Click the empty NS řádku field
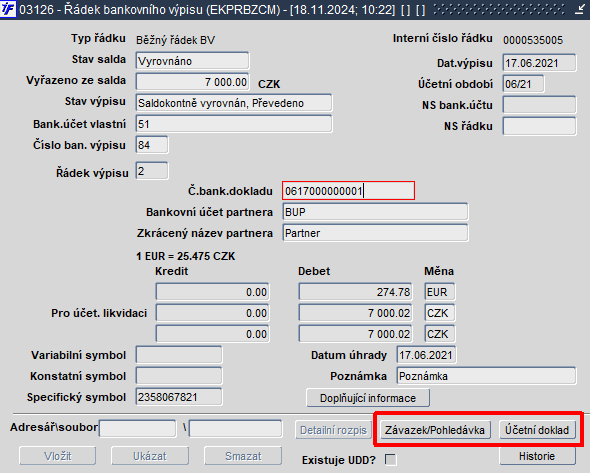 coord(539,126)
